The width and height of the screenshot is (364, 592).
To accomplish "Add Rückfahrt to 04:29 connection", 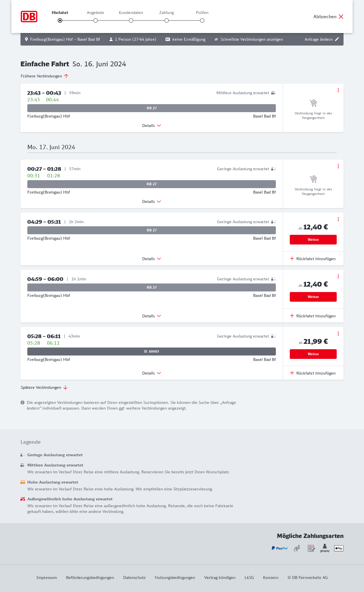I will click(313, 259).
